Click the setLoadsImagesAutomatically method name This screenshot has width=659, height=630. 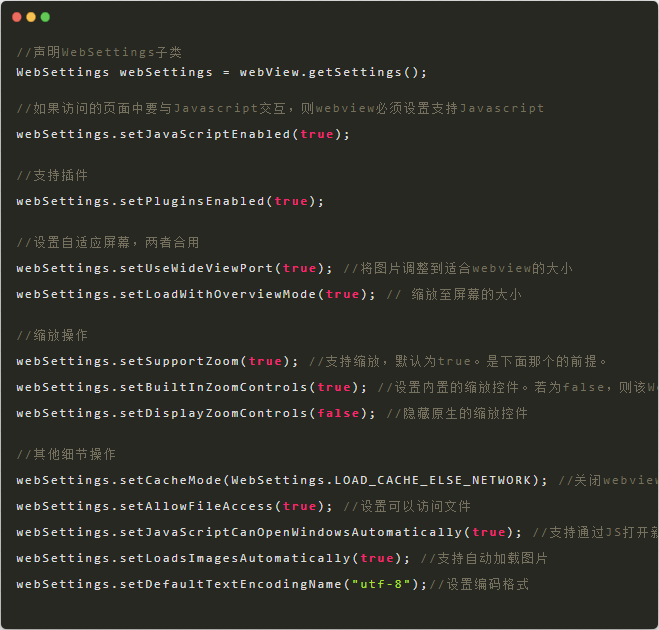click(x=234, y=558)
